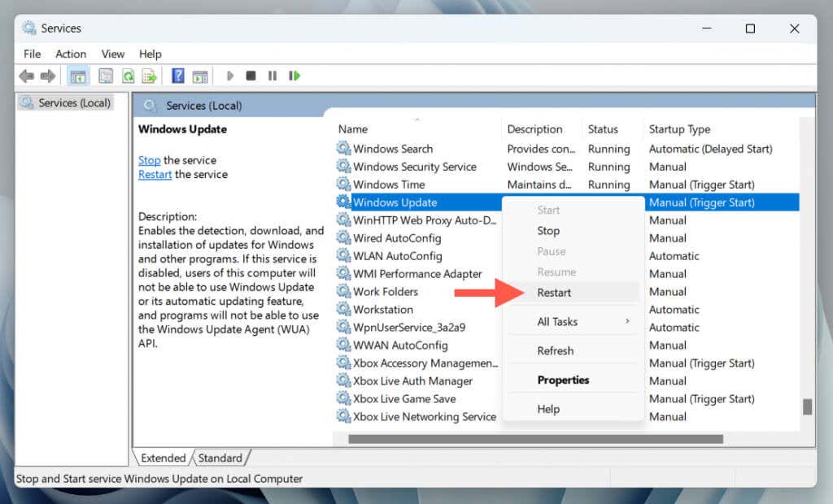Click the green Refresh toolbar icon
This screenshot has height=504, width=833.
128,76
